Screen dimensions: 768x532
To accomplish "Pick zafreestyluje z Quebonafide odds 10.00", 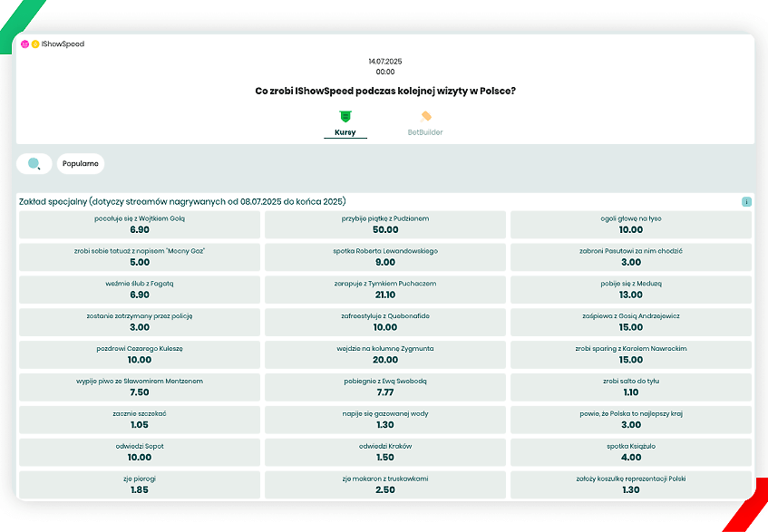I will tap(385, 322).
